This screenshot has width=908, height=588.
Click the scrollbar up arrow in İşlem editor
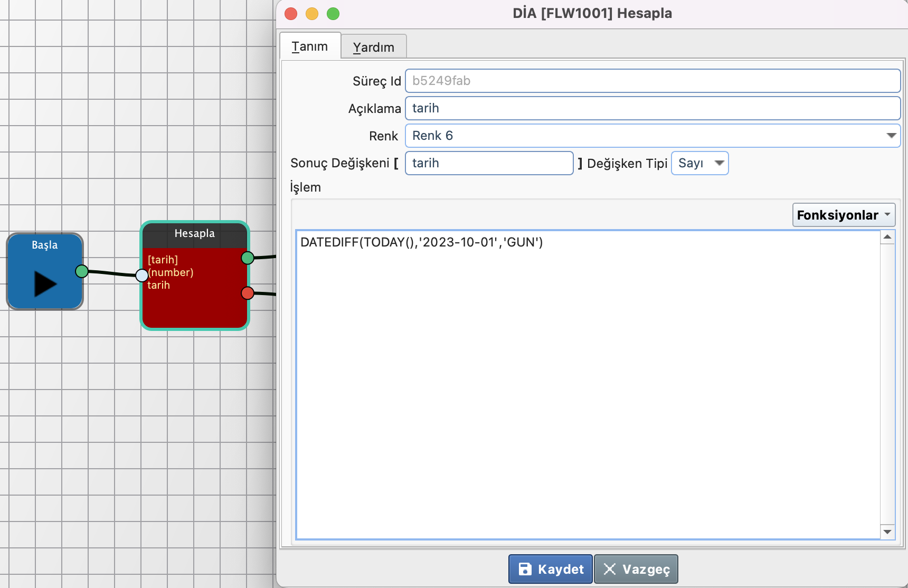point(887,237)
